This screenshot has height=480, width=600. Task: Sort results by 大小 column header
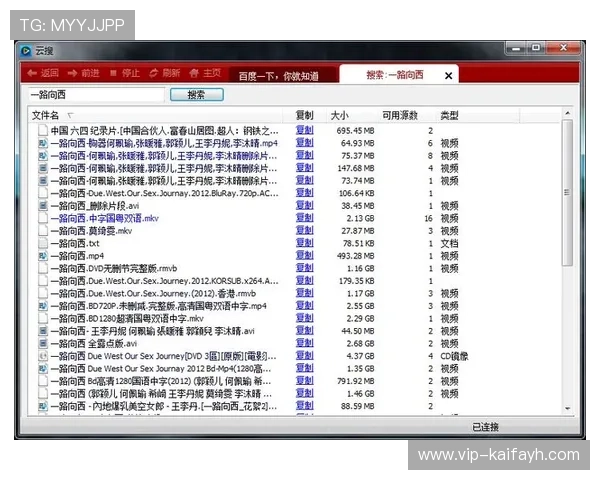[x=340, y=116]
